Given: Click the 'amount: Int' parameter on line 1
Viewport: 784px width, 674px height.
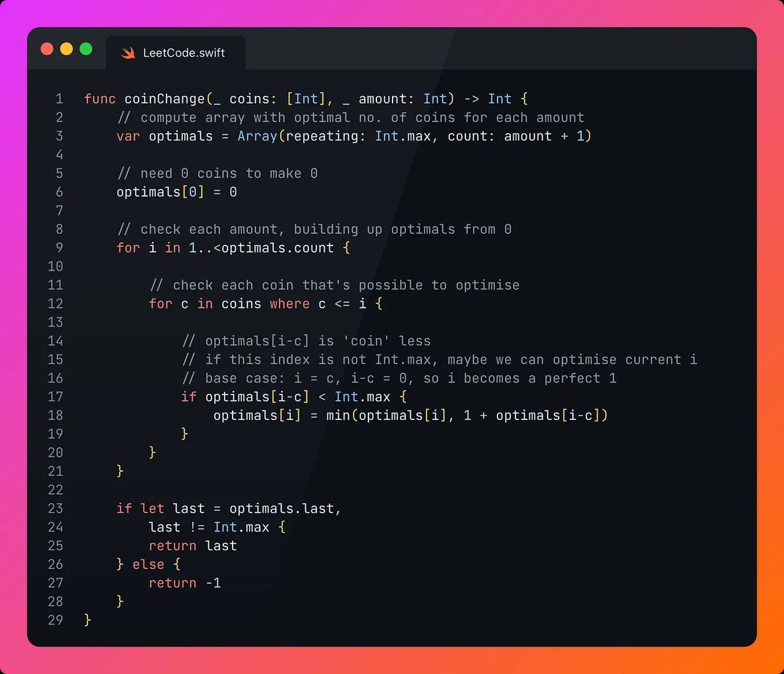Looking at the screenshot, I should (403, 99).
